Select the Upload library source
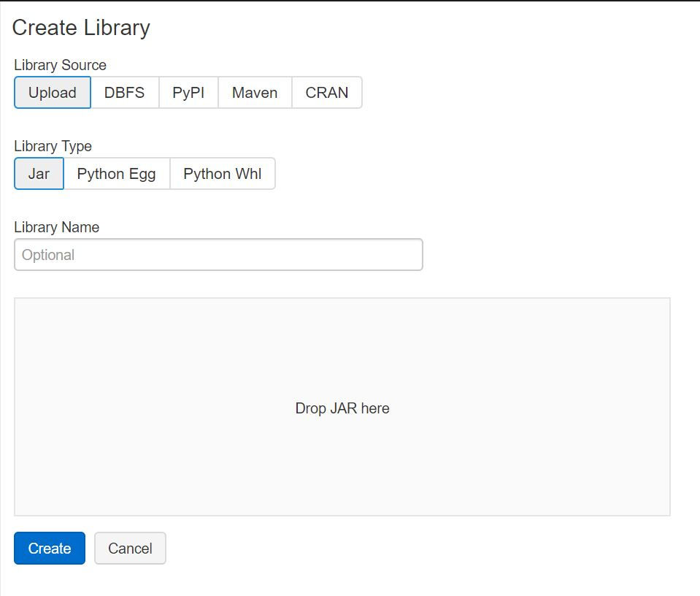Image resolution: width=700 pixels, height=596 pixels. [x=52, y=92]
